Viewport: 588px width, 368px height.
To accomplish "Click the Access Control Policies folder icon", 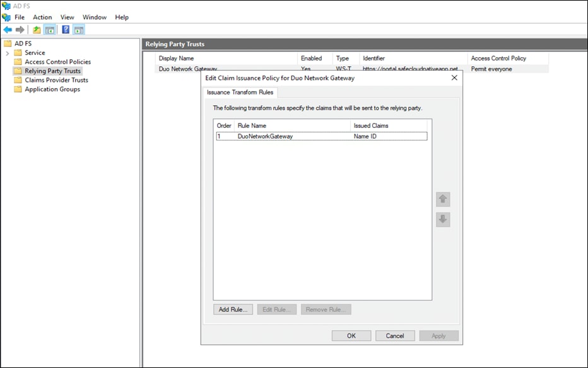I will (x=18, y=62).
